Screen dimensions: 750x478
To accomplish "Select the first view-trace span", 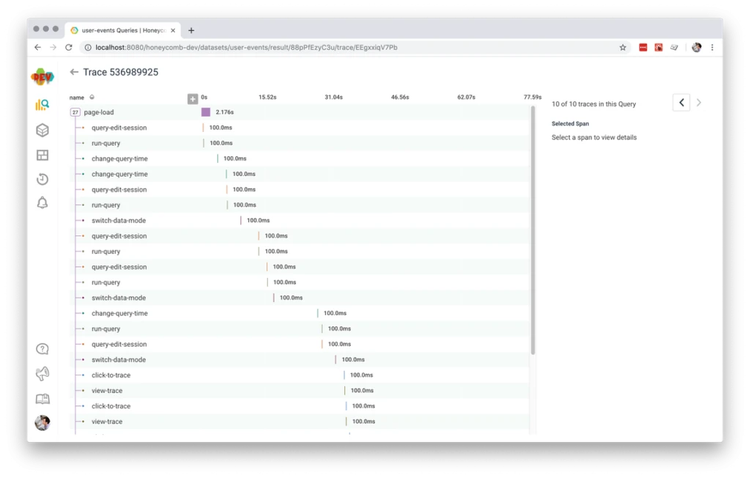I will point(300,390).
